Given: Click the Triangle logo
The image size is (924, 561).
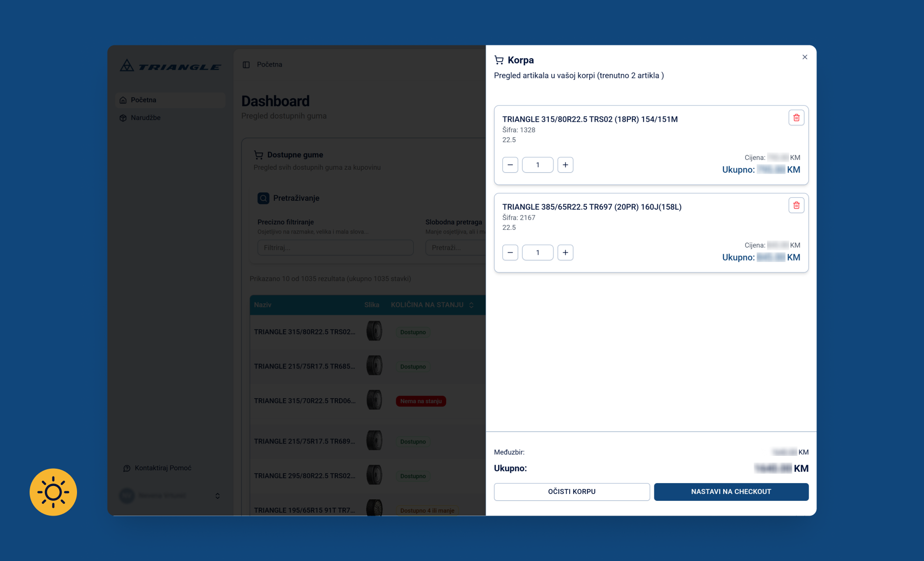Looking at the screenshot, I should pos(170,66).
